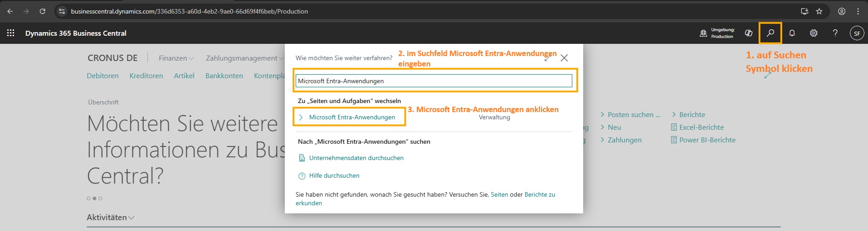Click the install app icon in address bar
This screenshot has width=868, height=231.
pyautogui.click(x=805, y=11)
